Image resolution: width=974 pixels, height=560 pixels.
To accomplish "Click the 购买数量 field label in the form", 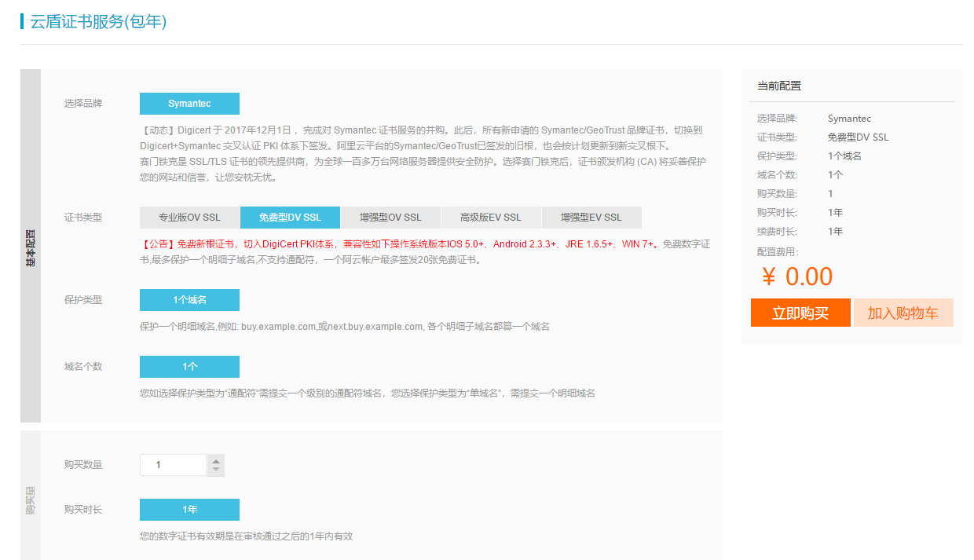I will 83,465.
